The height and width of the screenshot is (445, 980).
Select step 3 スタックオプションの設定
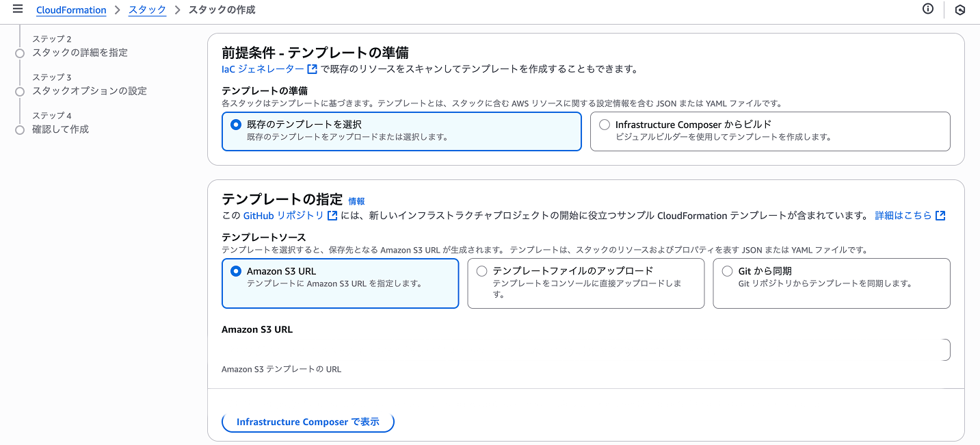pos(90,91)
